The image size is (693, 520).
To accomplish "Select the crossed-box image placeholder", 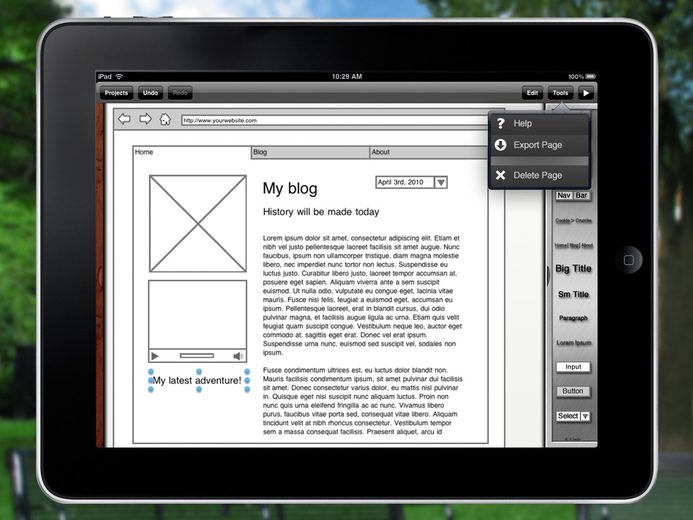I will pyautogui.click(x=198, y=224).
